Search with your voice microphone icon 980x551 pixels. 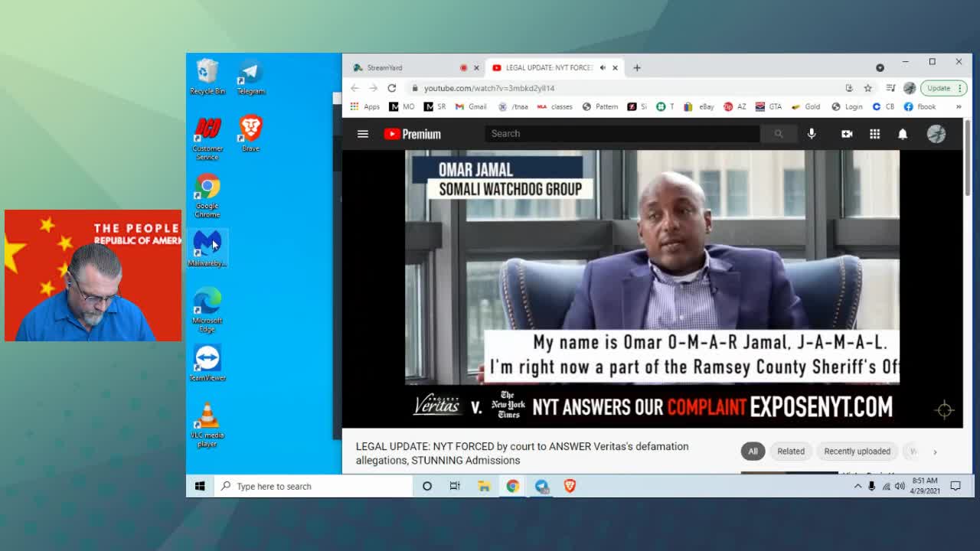[812, 134]
